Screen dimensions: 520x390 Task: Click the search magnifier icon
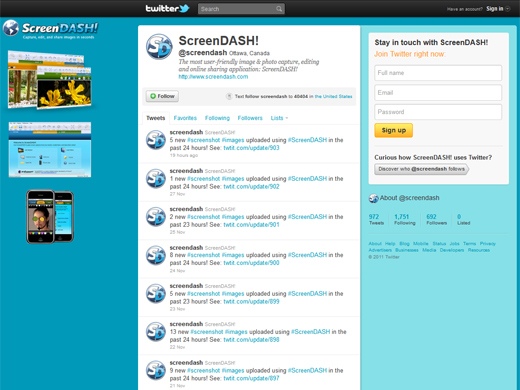pos(279,9)
